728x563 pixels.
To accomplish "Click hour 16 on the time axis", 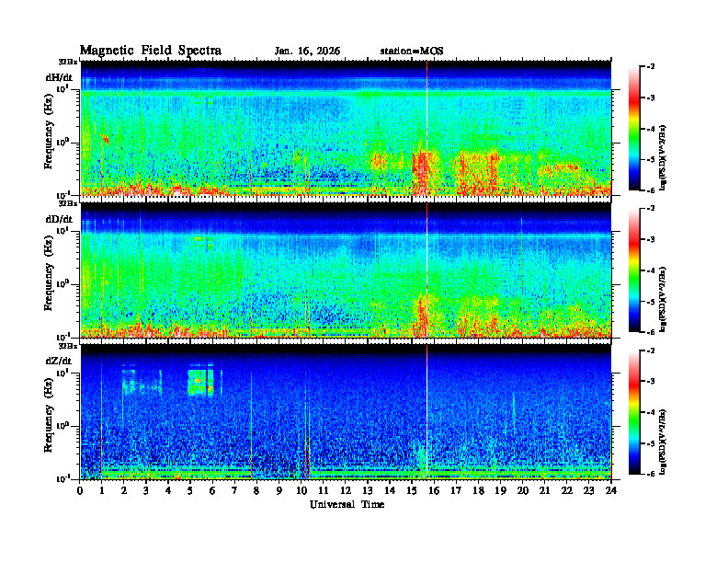I will pos(434,490).
